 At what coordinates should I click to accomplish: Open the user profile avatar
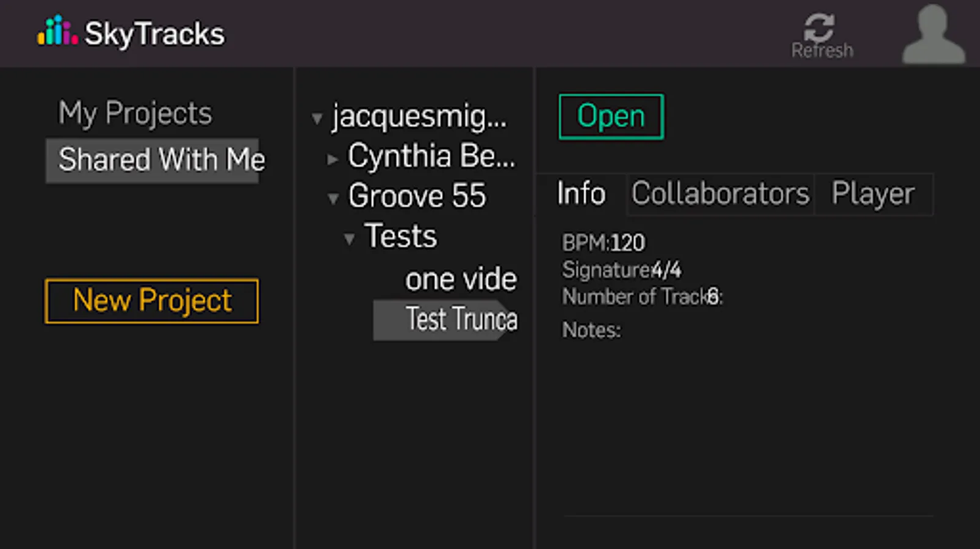933,34
